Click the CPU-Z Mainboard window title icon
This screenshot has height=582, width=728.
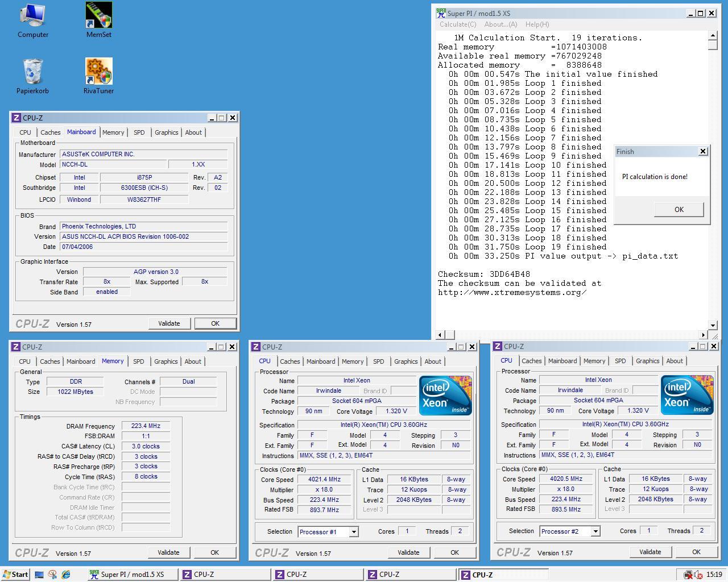point(16,118)
